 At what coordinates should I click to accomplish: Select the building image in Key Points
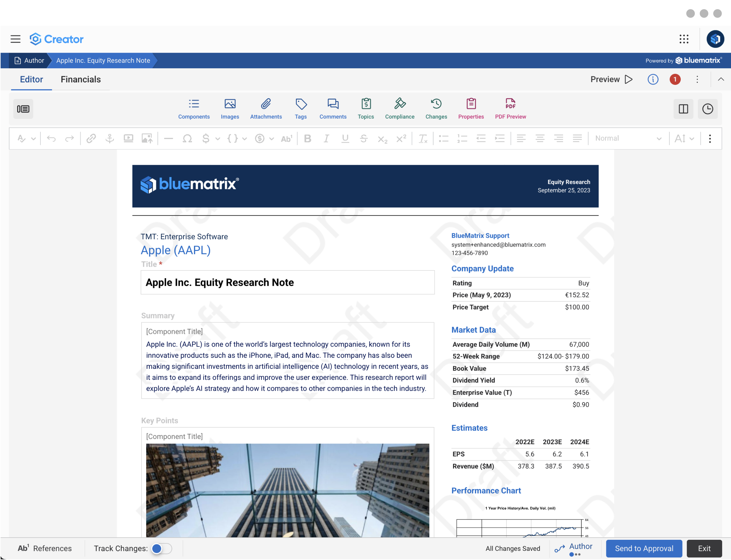click(287, 490)
